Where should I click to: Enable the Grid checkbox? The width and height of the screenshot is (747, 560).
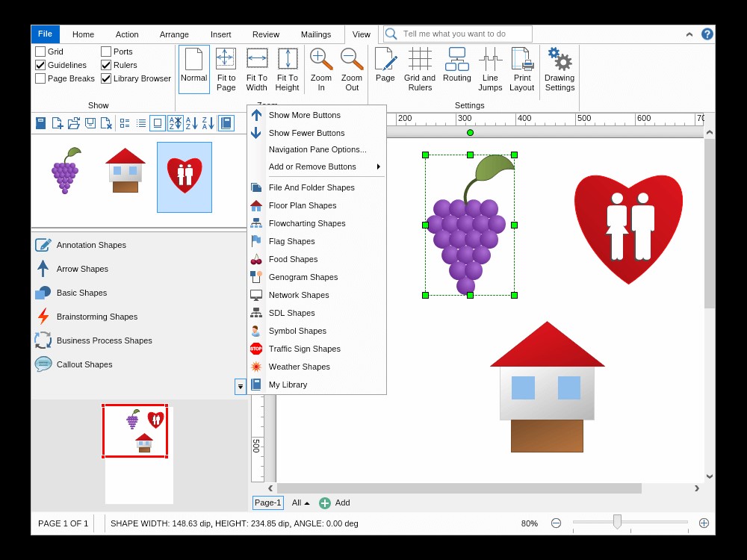41,52
